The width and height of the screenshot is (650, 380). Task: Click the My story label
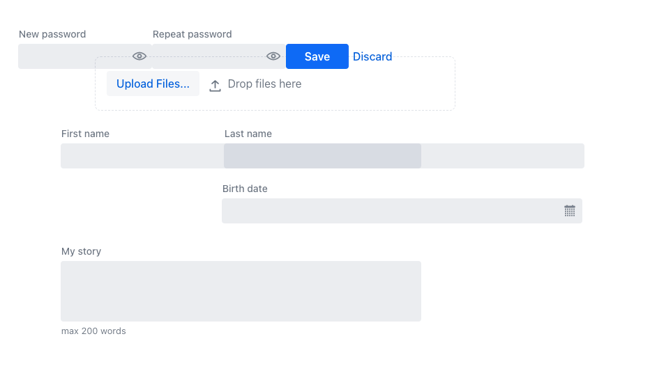point(81,251)
